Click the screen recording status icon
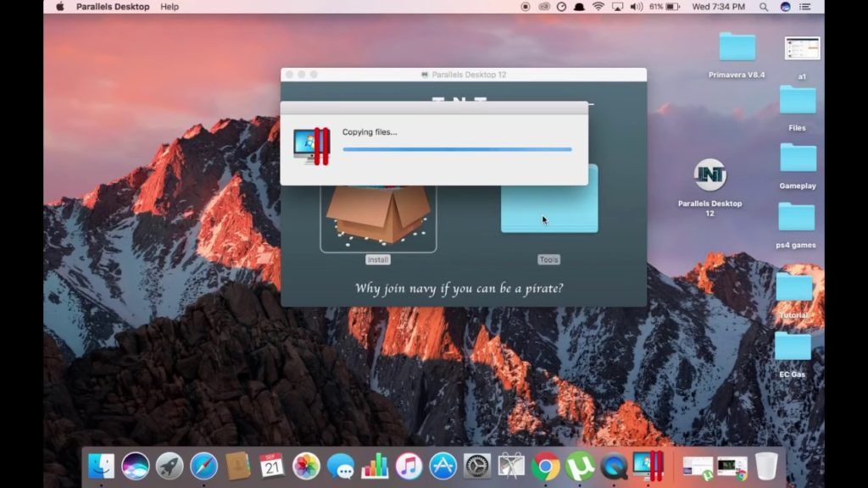 coord(526,7)
